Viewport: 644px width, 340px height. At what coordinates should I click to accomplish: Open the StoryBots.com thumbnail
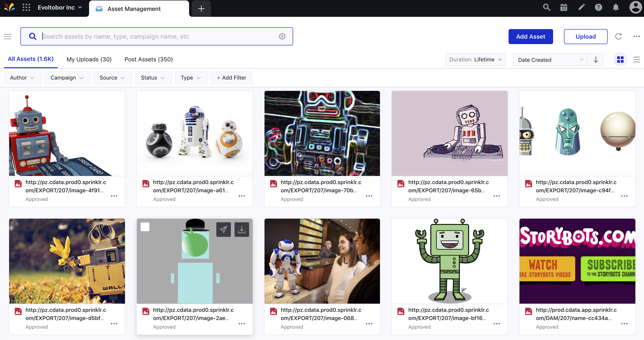tap(577, 261)
